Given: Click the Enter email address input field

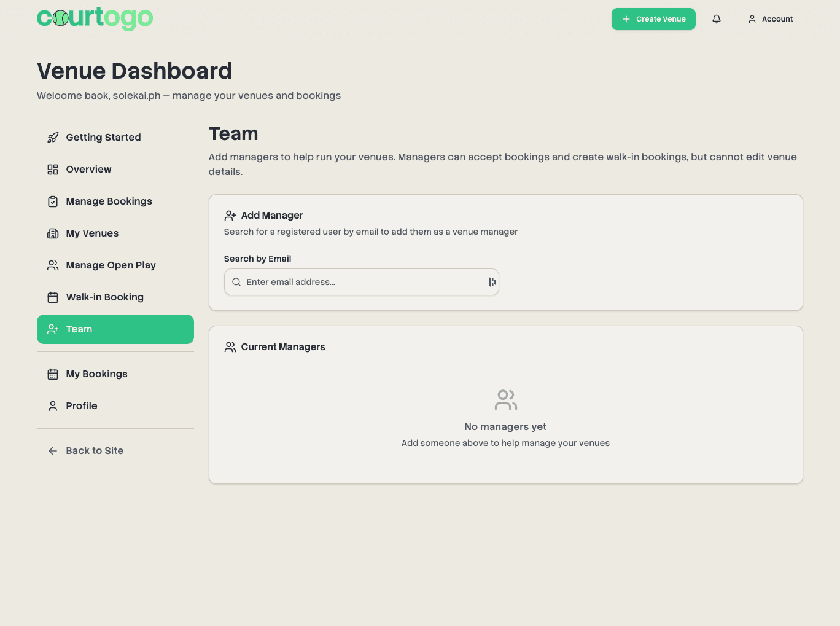Looking at the screenshot, I should 362,282.
